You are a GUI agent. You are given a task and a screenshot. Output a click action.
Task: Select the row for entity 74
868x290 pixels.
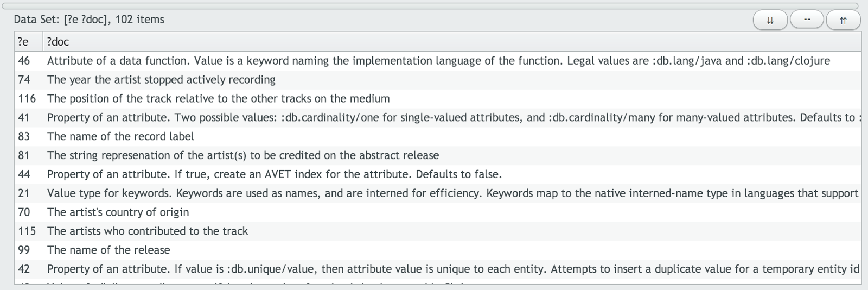click(x=438, y=80)
